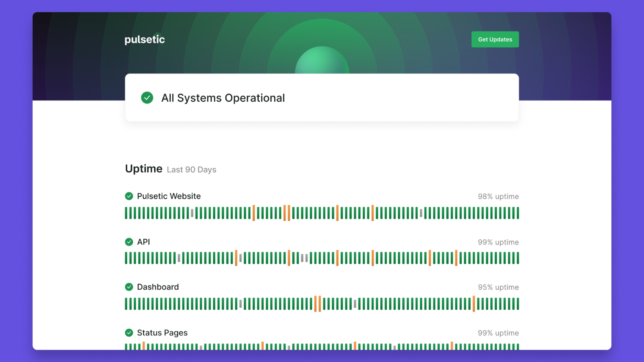The width and height of the screenshot is (644, 362).
Task: Click the 95% uptime value for Dashboard
Action: pos(498,287)
